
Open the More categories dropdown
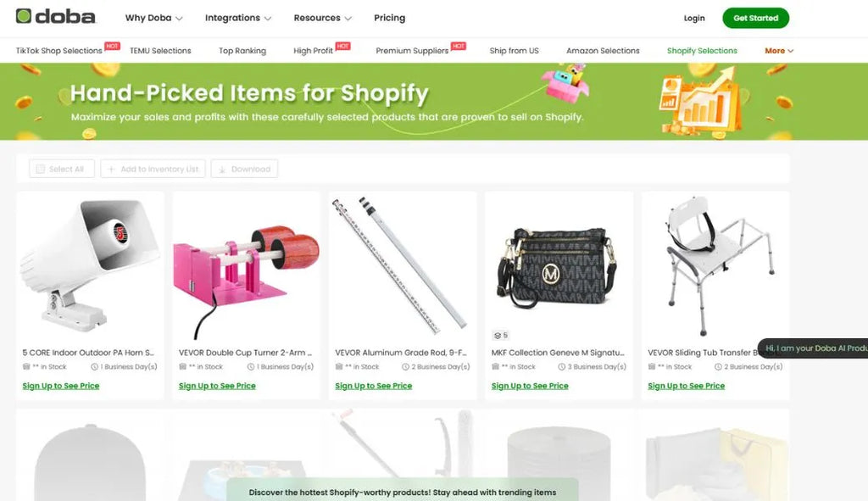point(779,50)
